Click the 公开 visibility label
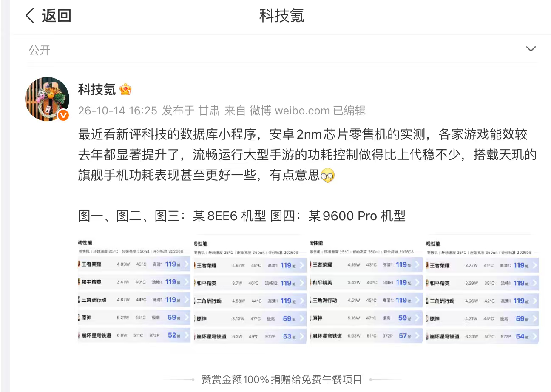This screenshot has height=392, width=551. click(x=40, y=50)
